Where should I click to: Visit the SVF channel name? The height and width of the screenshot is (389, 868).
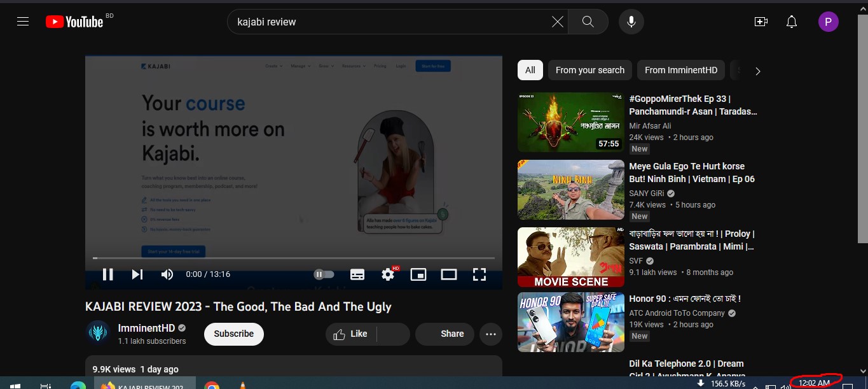click(x=636, y=261)
